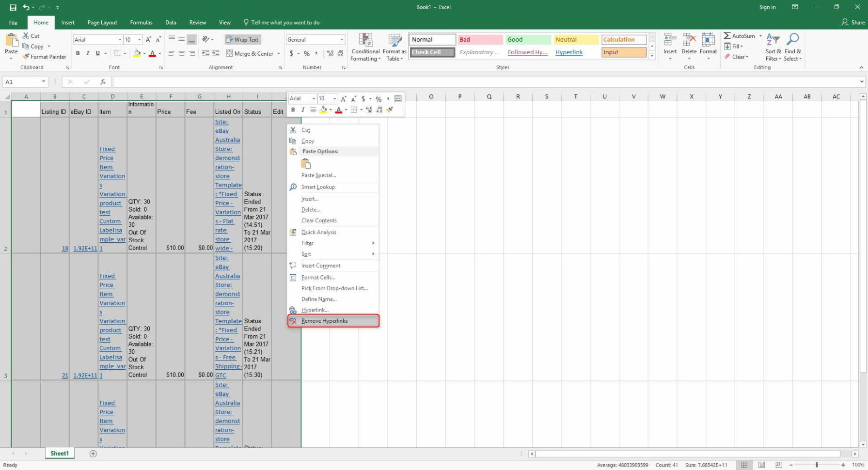Screen dimensions: 868x470
Task: Open Conditional Formatting options
Action: point(365,47)
